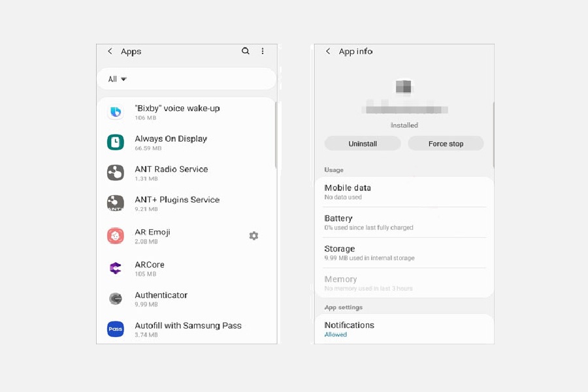Go back from the App info screen

point(328,52)
